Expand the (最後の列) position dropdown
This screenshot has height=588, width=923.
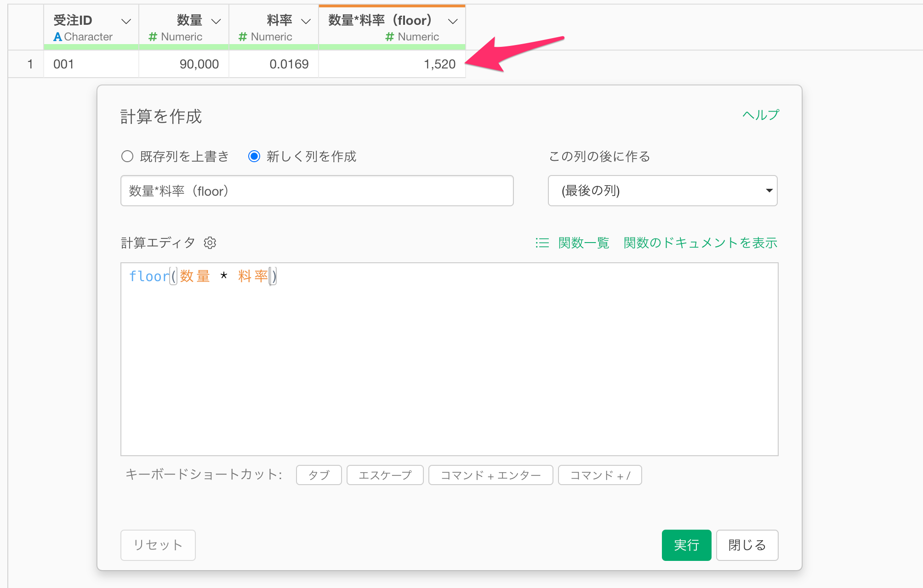662,191
